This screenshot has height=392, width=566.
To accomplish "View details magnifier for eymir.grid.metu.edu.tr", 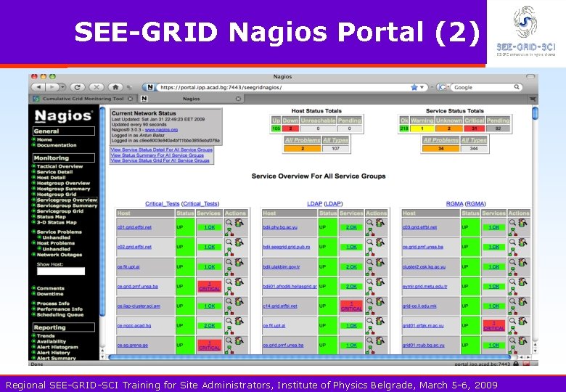I will point(512,281).
